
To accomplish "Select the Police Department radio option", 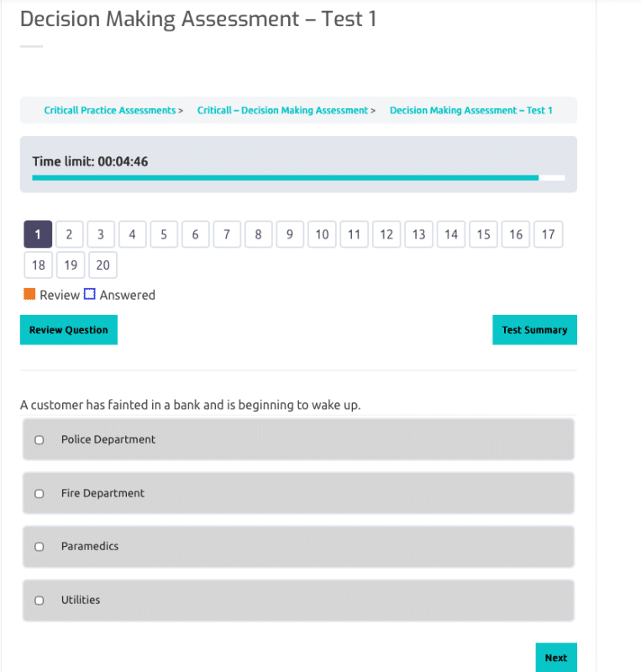I will click(x=39, y=439).
